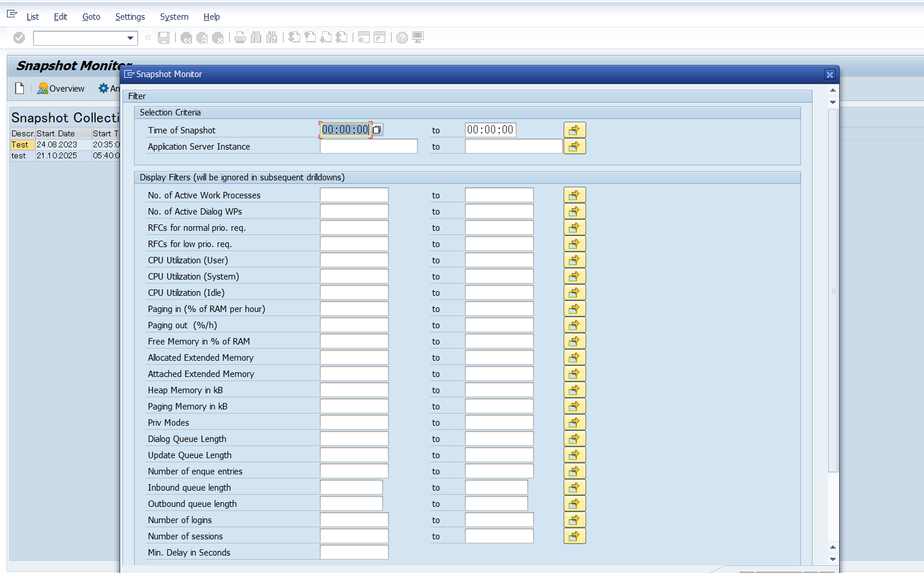Click the Save icon in the toolbar
This screenshot has width=924, height=573.
coord(164,38)
